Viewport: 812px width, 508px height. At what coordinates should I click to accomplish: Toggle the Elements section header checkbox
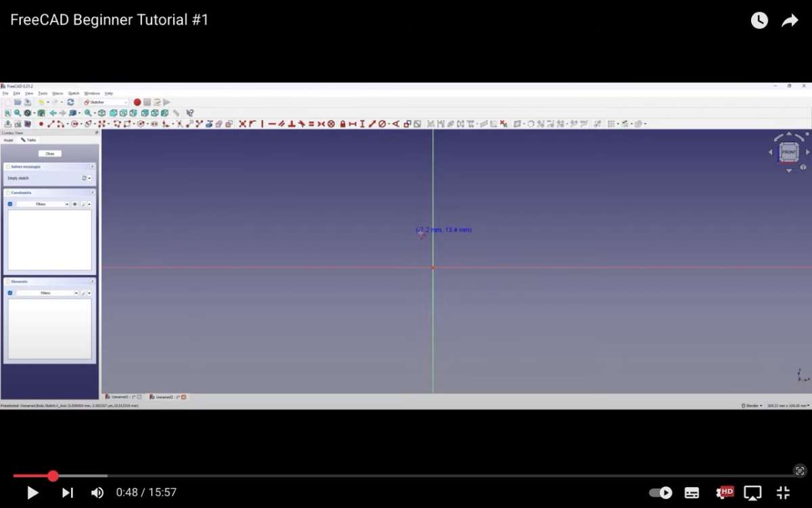coord(8,282)
